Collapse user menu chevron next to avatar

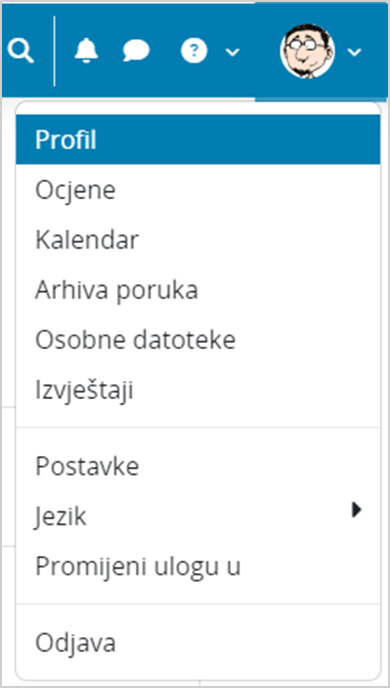(x=354, y=52)
